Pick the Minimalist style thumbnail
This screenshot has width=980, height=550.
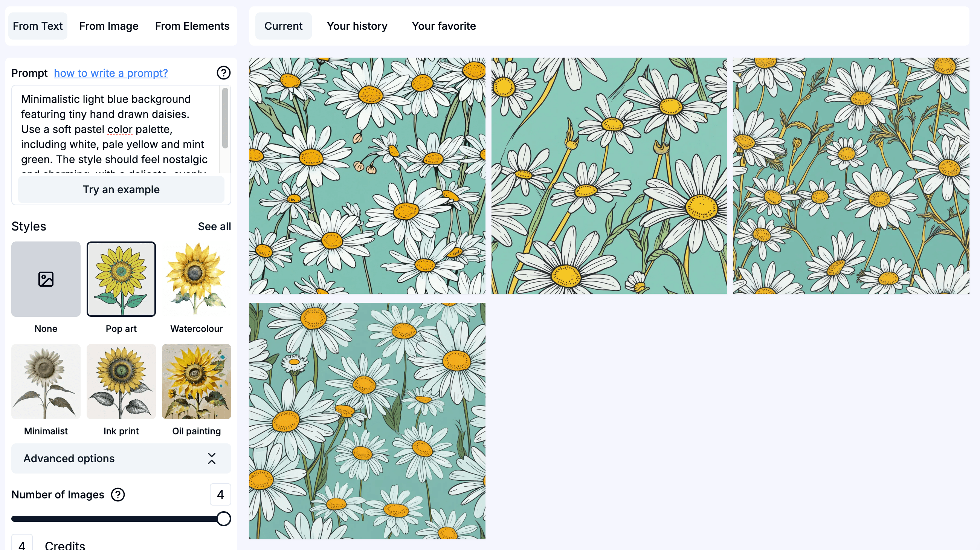46,381
